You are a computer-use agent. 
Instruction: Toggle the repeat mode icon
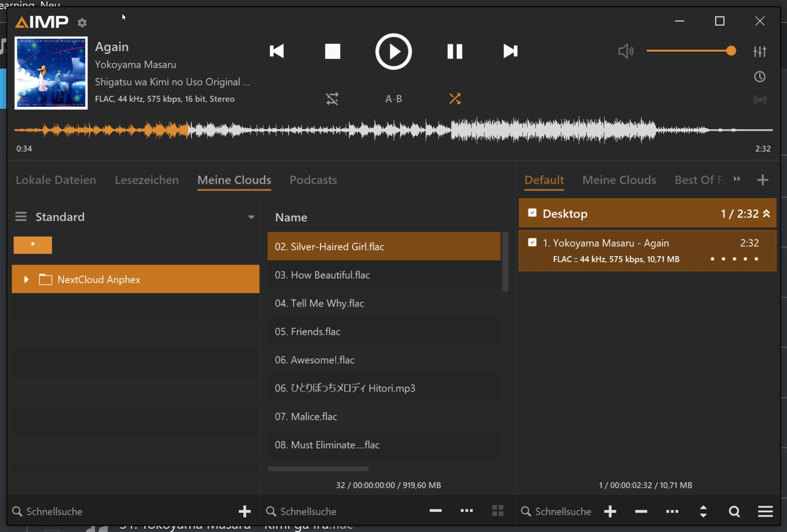pyautogui.click(x=332, y=99)
